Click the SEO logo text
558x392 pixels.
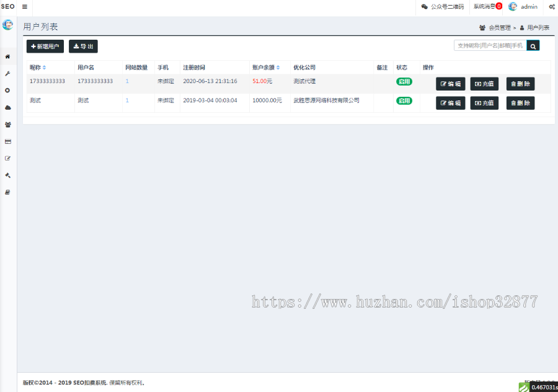pyautogui.click(x=7, y=6)
